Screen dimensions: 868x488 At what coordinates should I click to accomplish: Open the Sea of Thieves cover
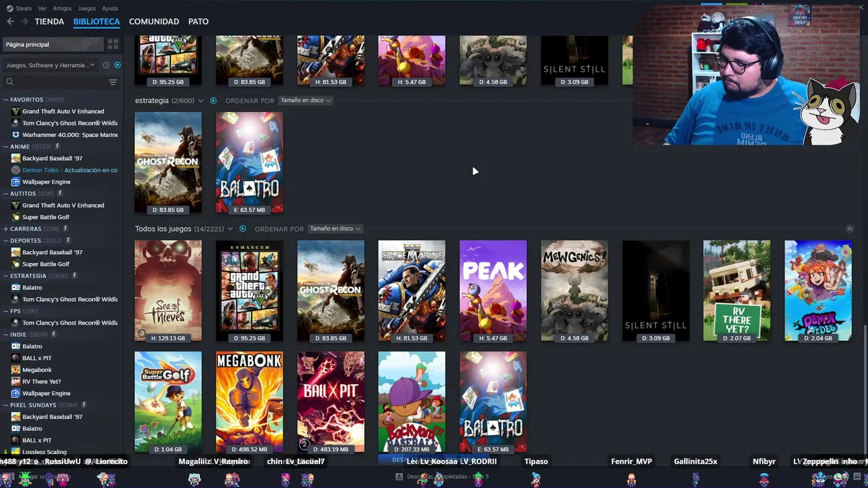[168, 291]
